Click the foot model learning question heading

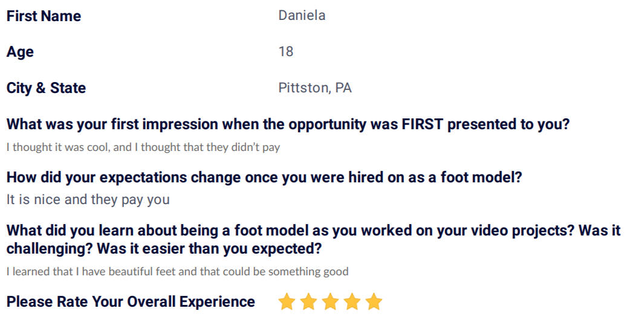313,240
